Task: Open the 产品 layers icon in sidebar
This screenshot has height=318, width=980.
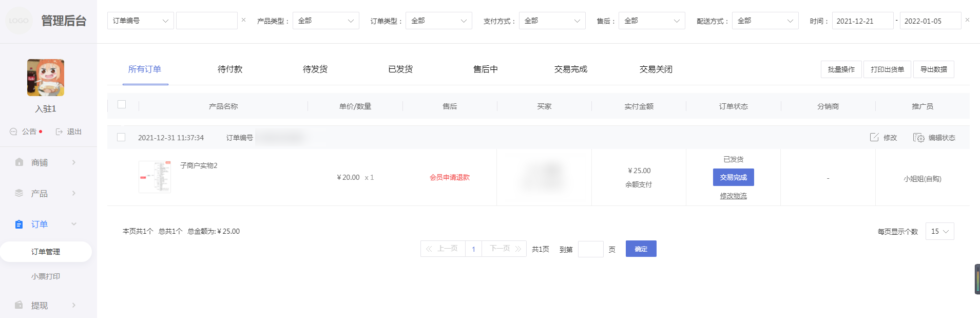Action: (x=19, y=193)
